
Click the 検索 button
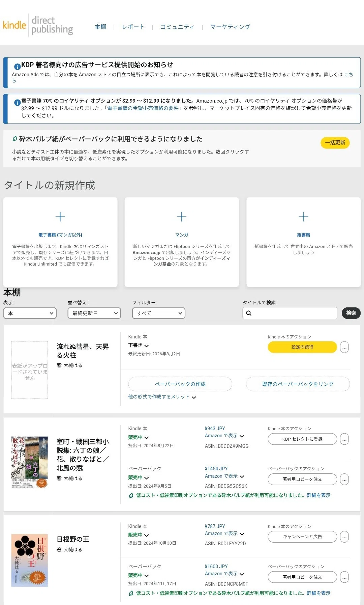click(351, 313)
